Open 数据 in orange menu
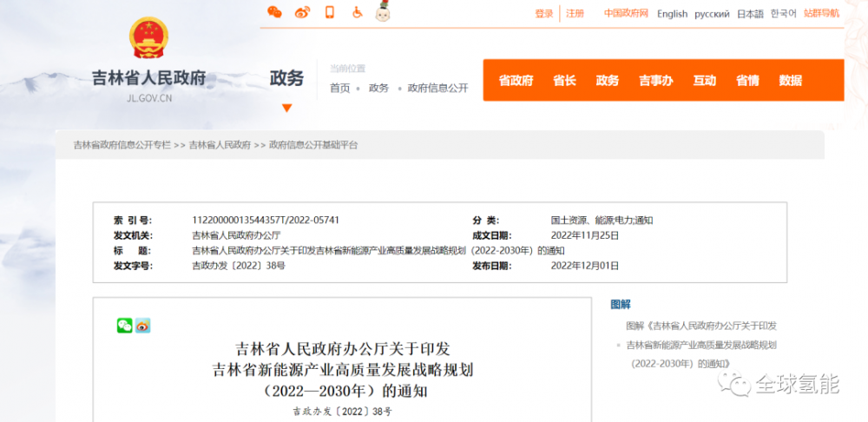Viewport: 868px width, 422px height. click(791, 81)
